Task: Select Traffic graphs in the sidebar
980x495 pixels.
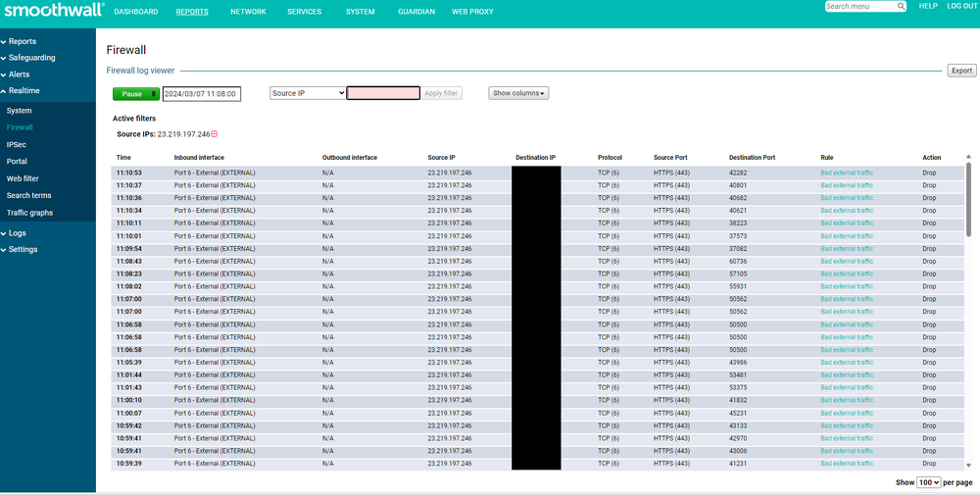Action: [x=29, y=213]
